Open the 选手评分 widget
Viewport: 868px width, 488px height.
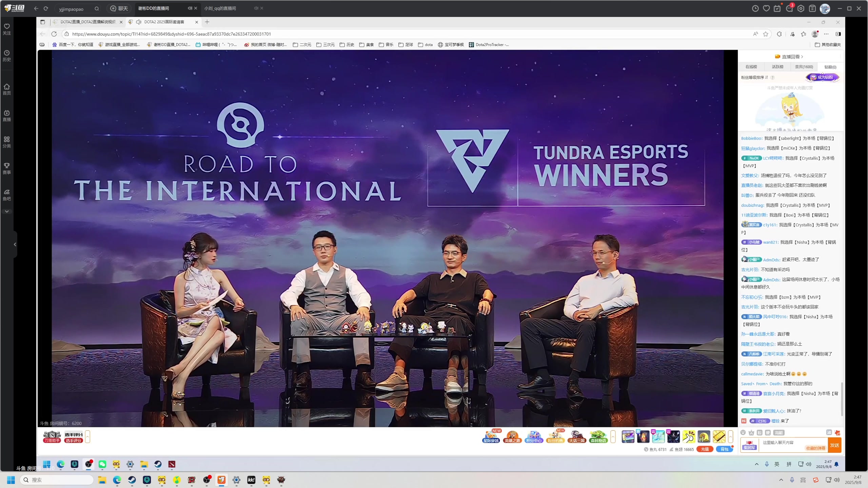click(x=74, y=436)
